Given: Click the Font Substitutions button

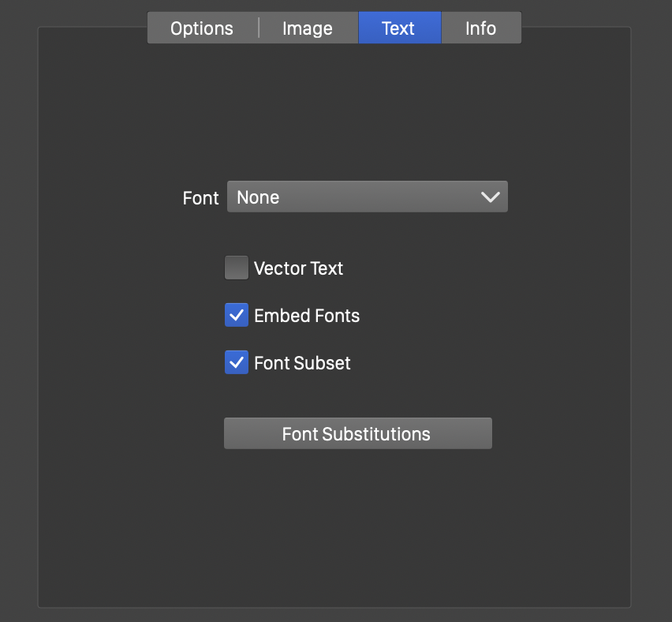Looking at the screenshot, I should point(357,433).
